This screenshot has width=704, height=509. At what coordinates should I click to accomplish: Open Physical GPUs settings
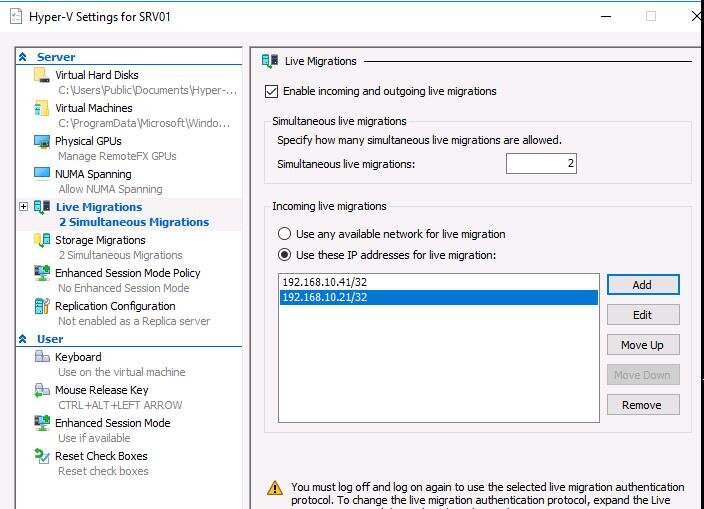tap(88, 141)
